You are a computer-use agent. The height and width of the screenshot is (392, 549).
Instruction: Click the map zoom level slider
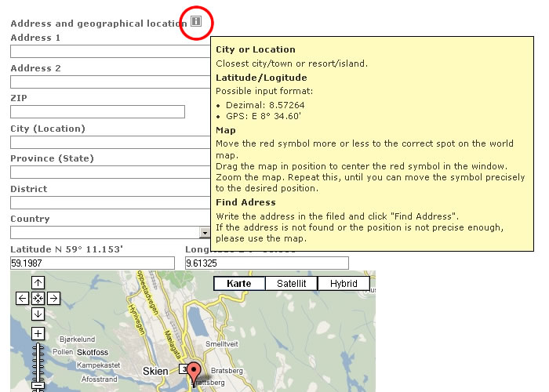38,361
